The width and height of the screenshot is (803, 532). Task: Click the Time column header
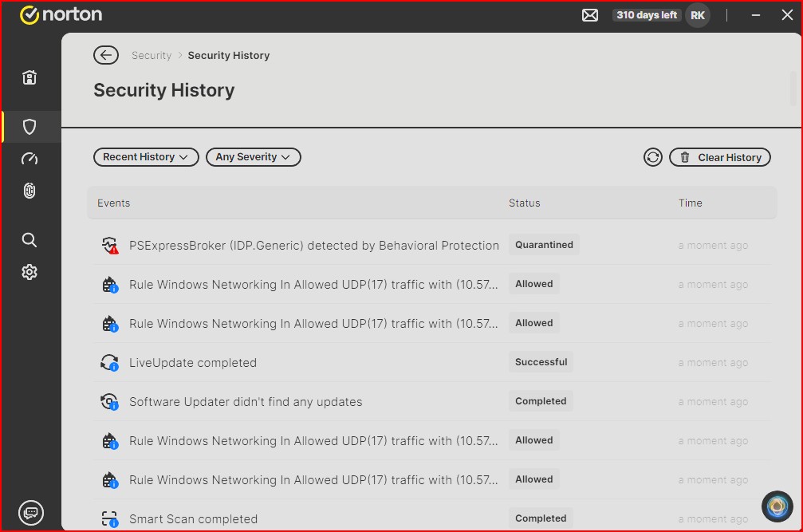tap(691, 203)
